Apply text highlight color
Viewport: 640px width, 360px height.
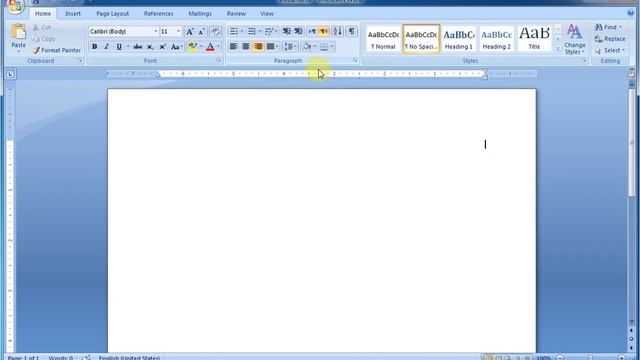tap(193, 47)
